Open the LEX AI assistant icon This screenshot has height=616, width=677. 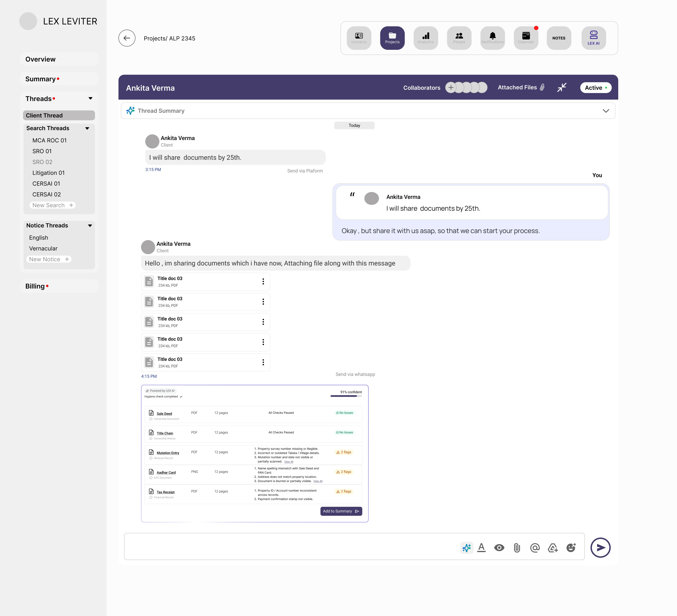click(594, 38)
